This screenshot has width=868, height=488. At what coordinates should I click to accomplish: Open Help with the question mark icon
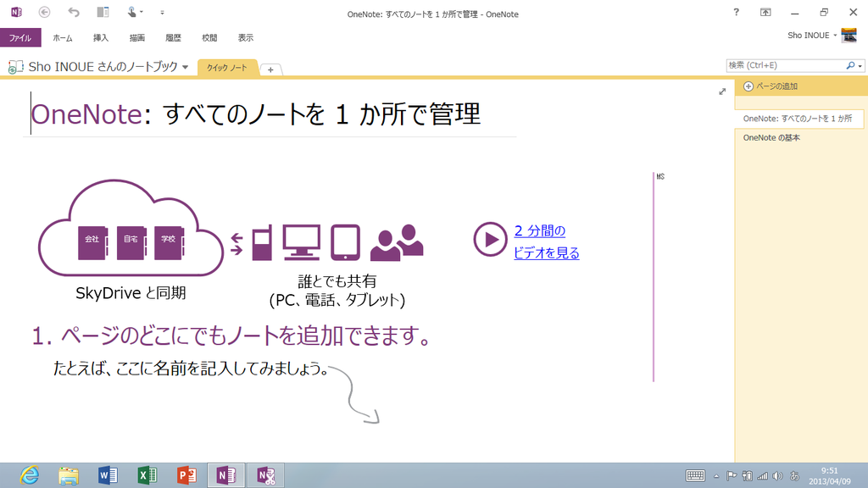[x=737, y=12]
